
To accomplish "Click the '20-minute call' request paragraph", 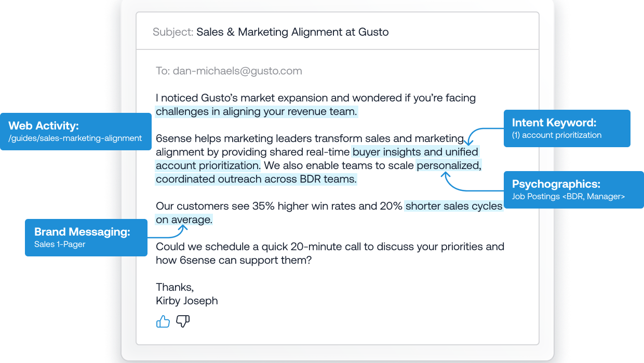I will (330, 253).
